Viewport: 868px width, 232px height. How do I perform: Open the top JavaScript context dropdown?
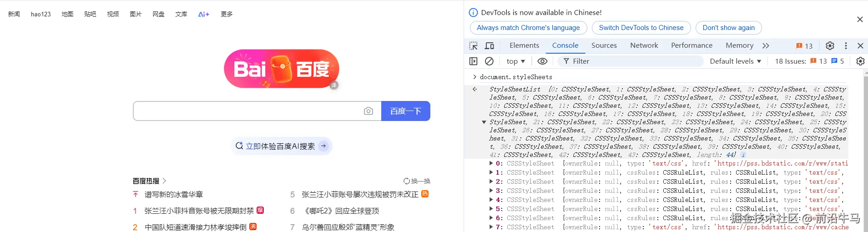[x=516, y=61]
